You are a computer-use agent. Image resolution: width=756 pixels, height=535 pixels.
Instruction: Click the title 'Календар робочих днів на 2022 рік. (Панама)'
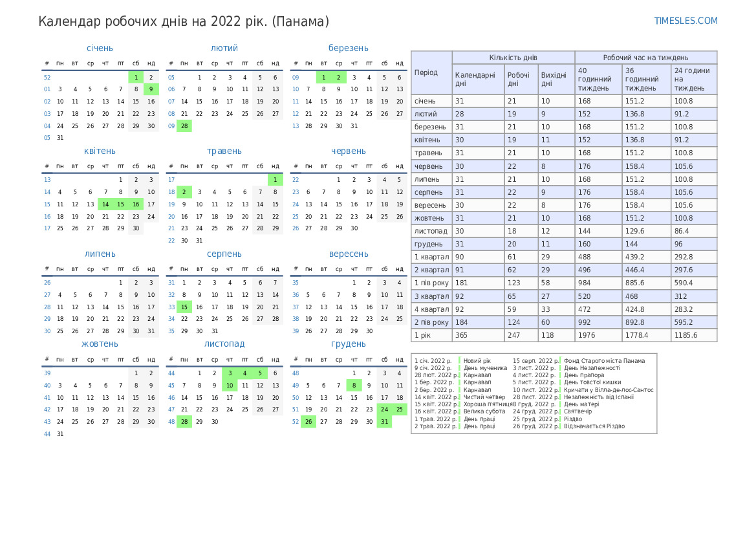point(184,22)
